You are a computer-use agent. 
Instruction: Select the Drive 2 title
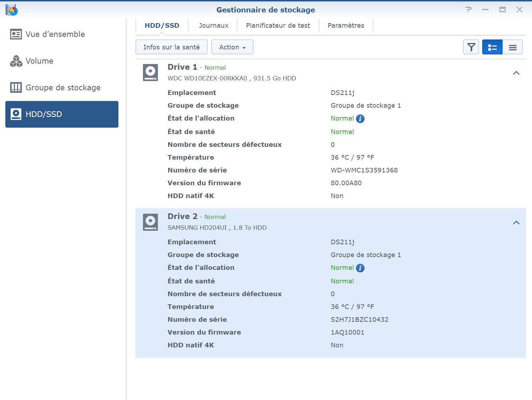182,216
